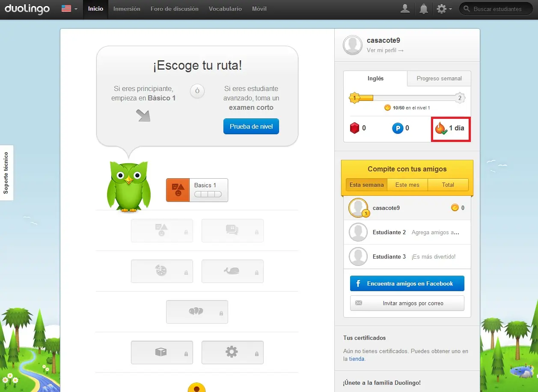Click the locked box skill
Viewport: 538px width, 392px height.
click(162, 352)
